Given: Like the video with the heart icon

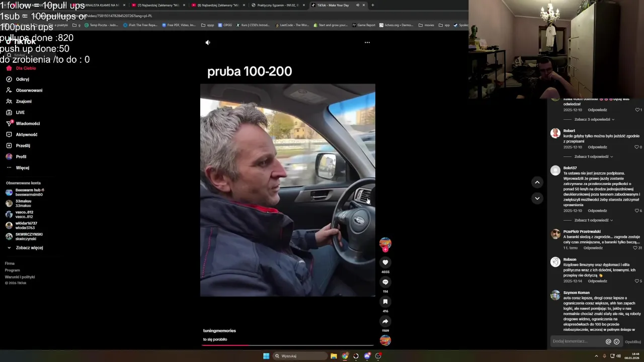Looking at the screenshot, I should (x=385, y=262).
